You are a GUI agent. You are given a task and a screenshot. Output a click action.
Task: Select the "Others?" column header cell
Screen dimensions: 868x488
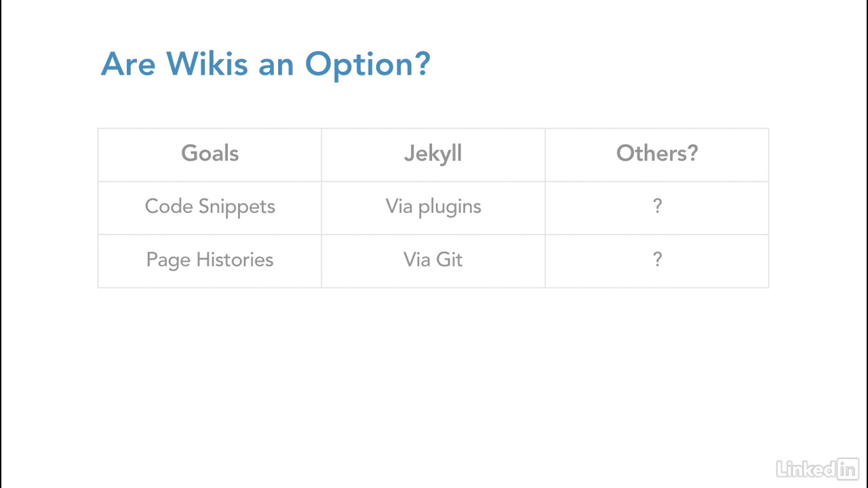click(656, 153)
